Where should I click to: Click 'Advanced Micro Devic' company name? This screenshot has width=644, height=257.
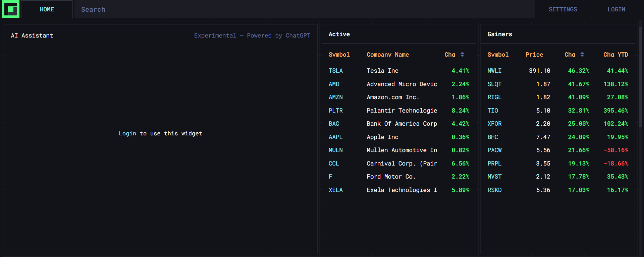(x=402, y=84)
